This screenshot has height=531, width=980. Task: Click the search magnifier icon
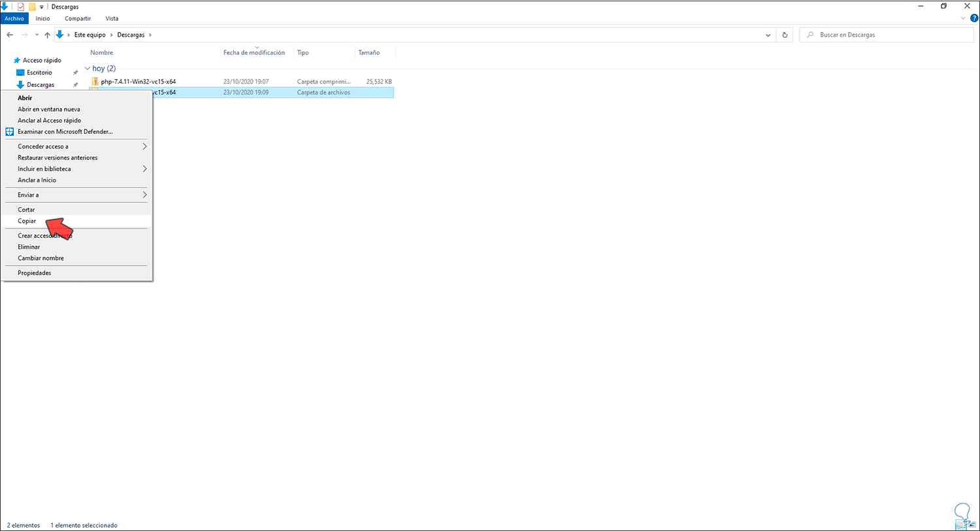tap(810, 35)
